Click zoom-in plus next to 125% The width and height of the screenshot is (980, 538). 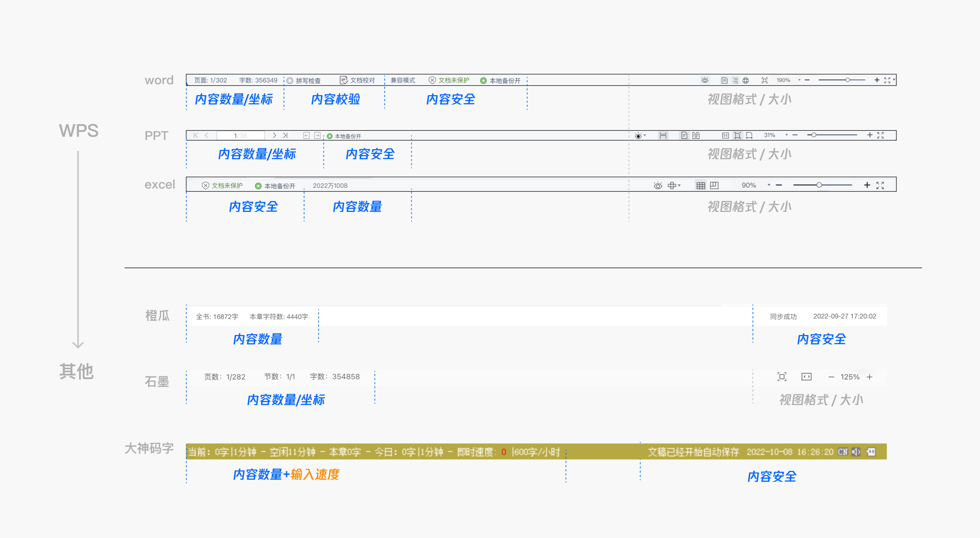(870, 377)
